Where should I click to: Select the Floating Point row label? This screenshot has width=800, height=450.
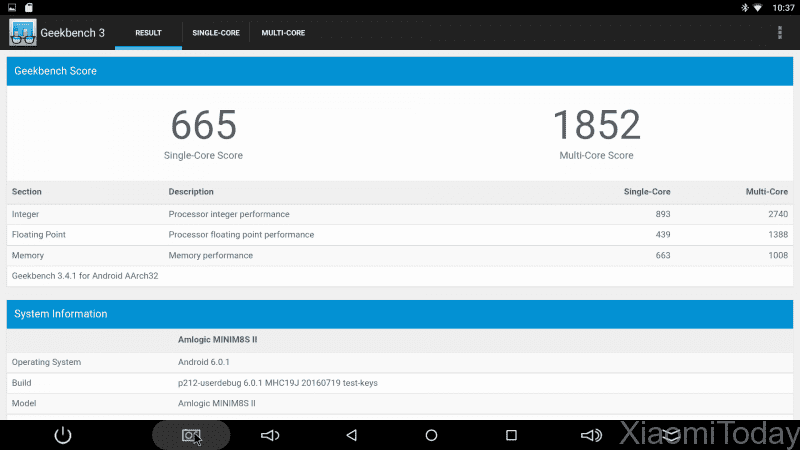click(x=39, y=235)
